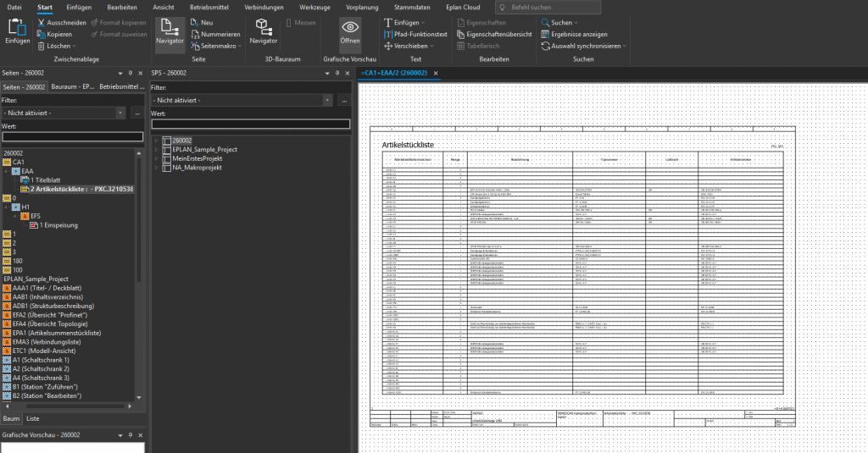Screen dimensions: 868x453
Task: Click Nummerieren pages icon
Action: point(196,34)
